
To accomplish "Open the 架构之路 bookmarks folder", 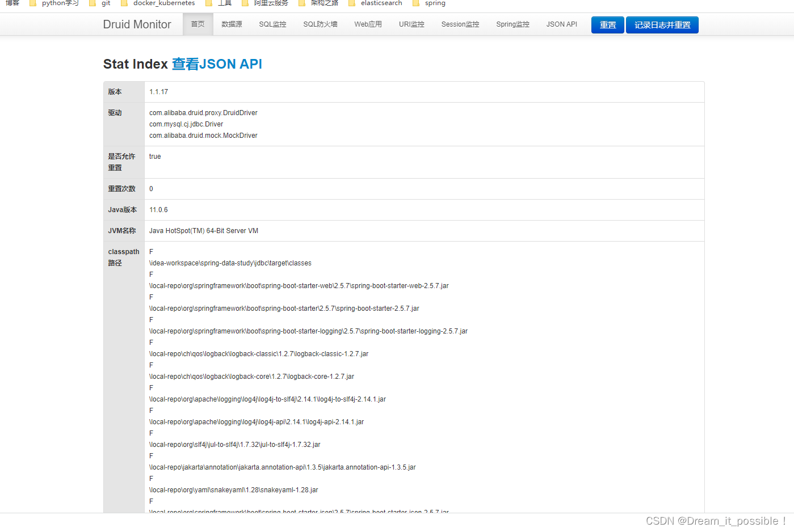I will point(325,3).
